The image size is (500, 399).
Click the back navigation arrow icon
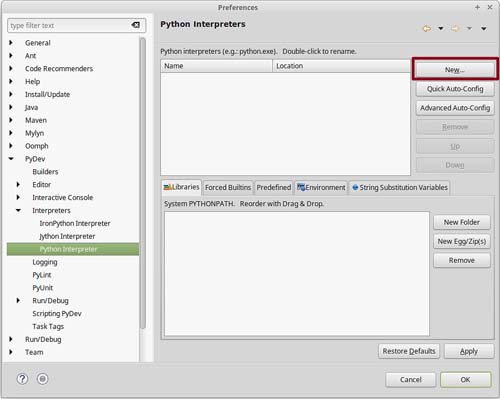(427, 29)
